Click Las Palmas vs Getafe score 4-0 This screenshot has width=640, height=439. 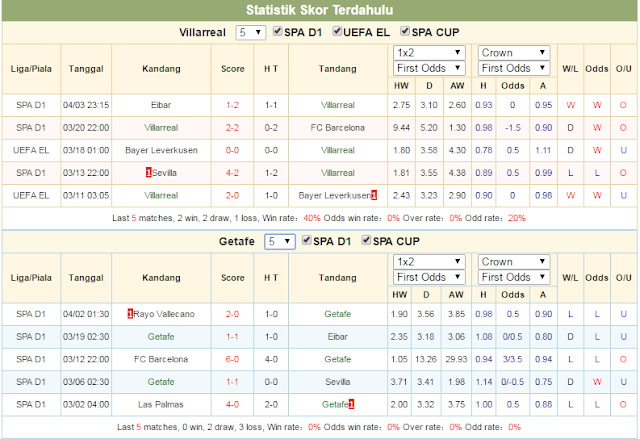(x=232, y=404)
